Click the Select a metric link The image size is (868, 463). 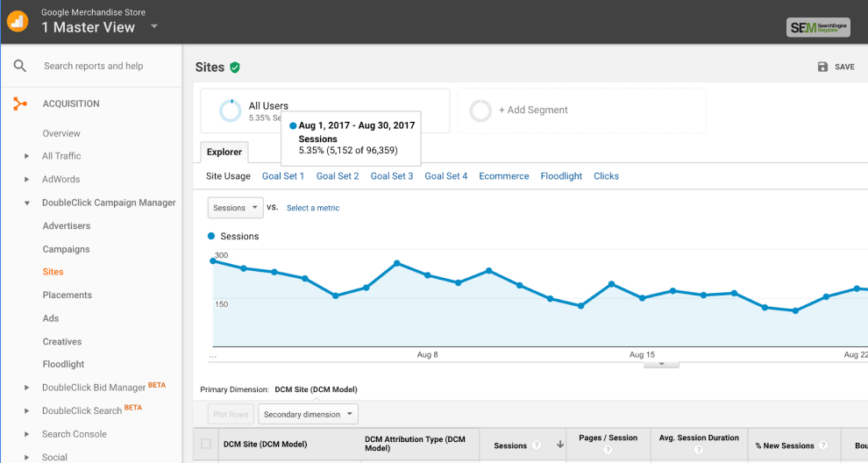pos(313,208)
